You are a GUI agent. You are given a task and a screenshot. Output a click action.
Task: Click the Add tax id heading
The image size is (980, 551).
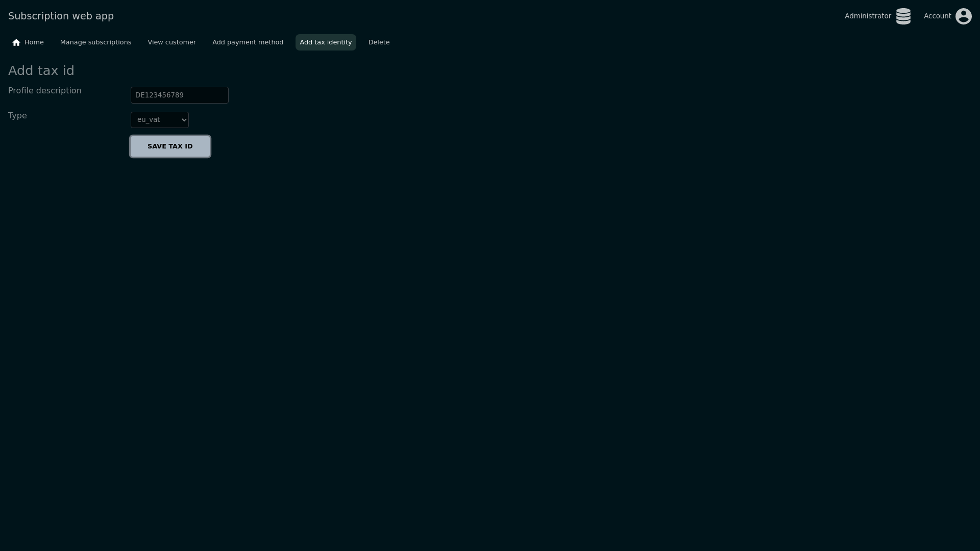pyautogui.click(x=41, y=71)
